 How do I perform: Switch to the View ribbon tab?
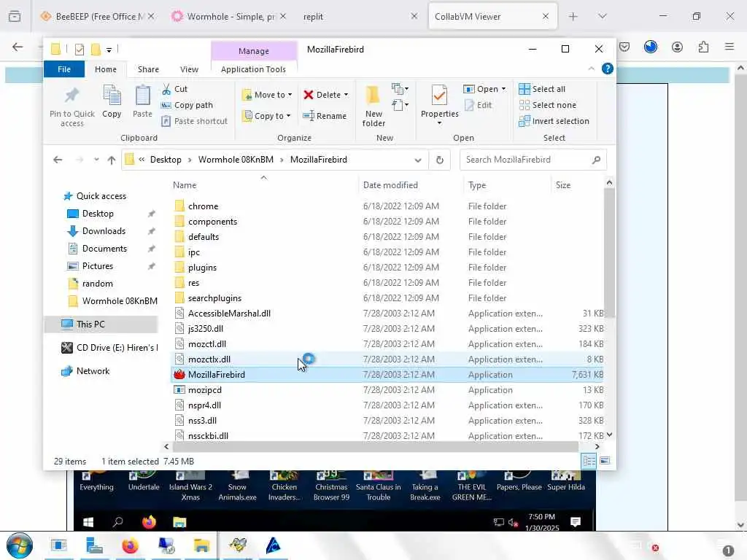[189, 69]
